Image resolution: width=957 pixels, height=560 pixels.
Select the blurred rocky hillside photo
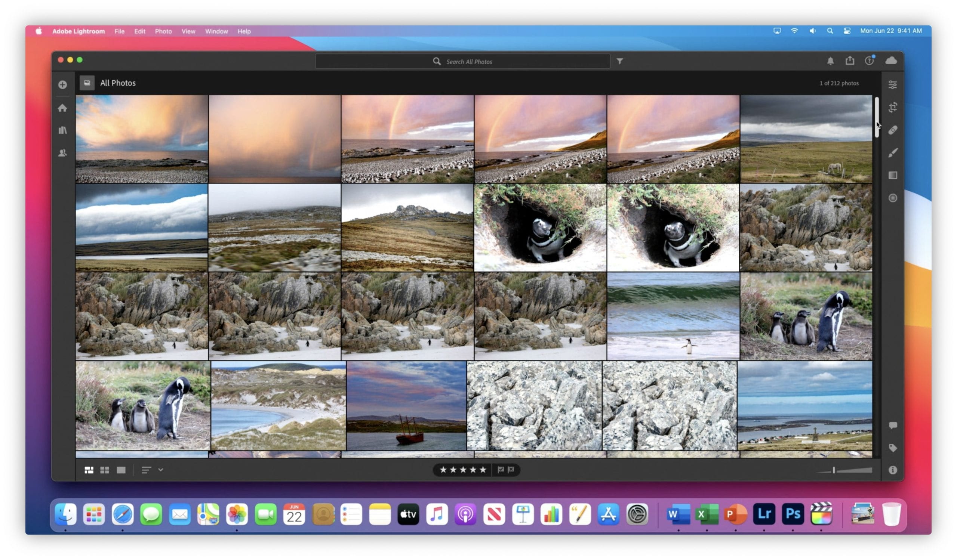pos(274,228)
